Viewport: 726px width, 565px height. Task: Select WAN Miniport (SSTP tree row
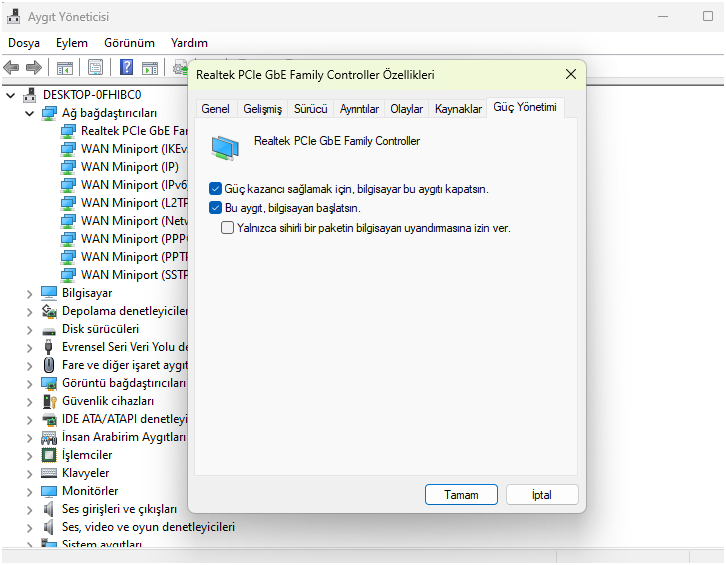(124, 275)
